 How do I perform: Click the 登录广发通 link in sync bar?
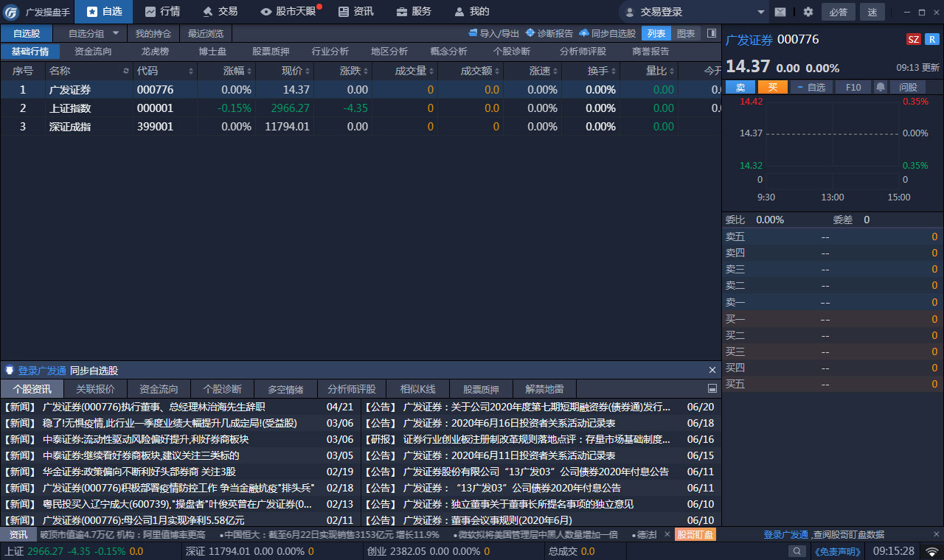click(42, 371)
